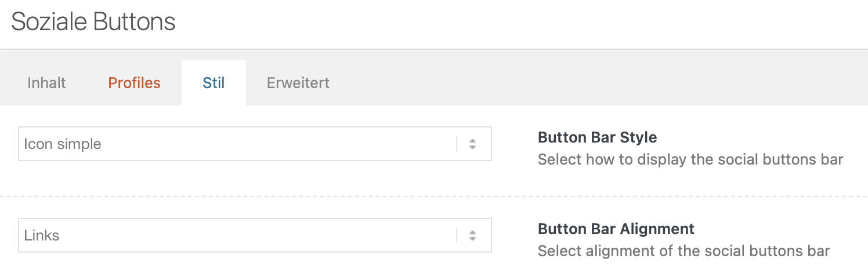
Task: Click the Button Bar Alignment label
Action: click(616, 229)
